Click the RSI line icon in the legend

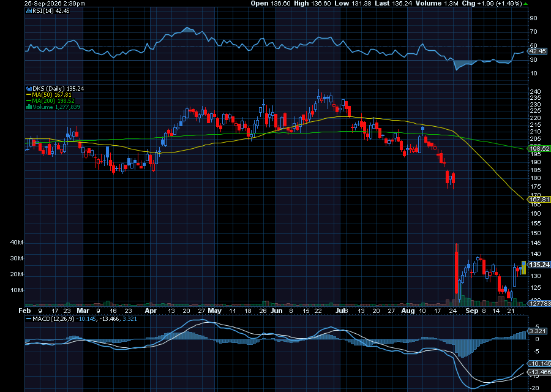click(29, 11)
